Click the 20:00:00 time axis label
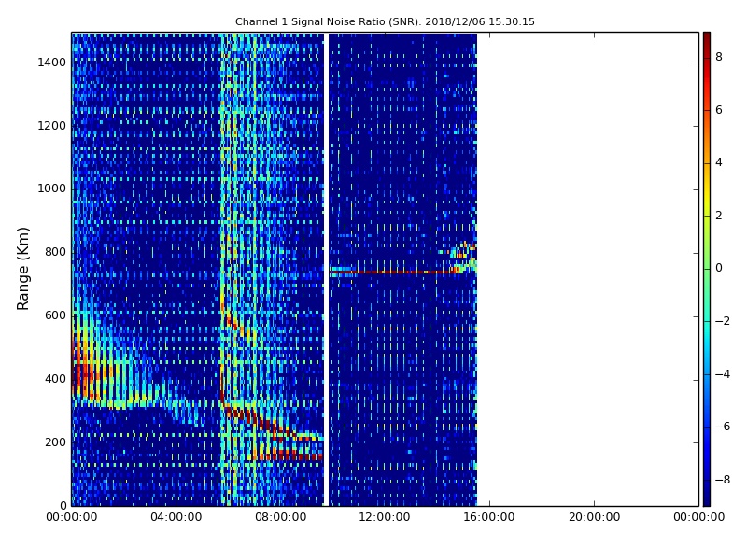This screenshot has height=560, width=747. (594, 517)
